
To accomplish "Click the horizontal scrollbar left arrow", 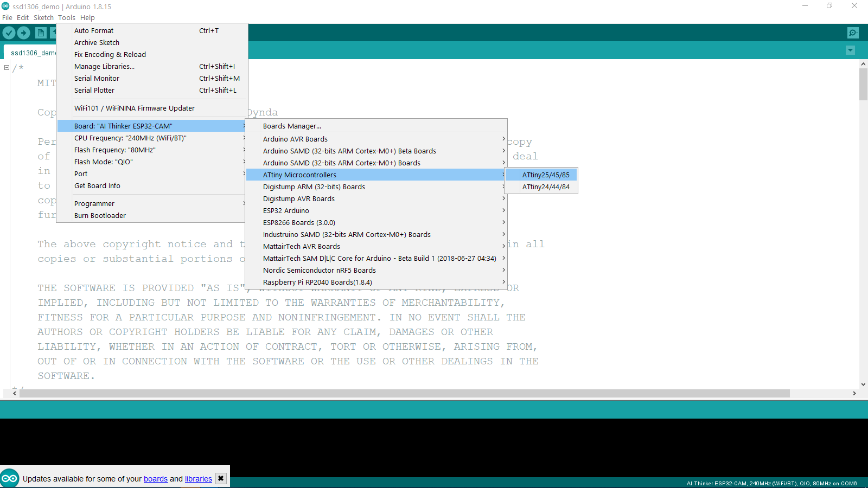I will (x=15, y=394).
